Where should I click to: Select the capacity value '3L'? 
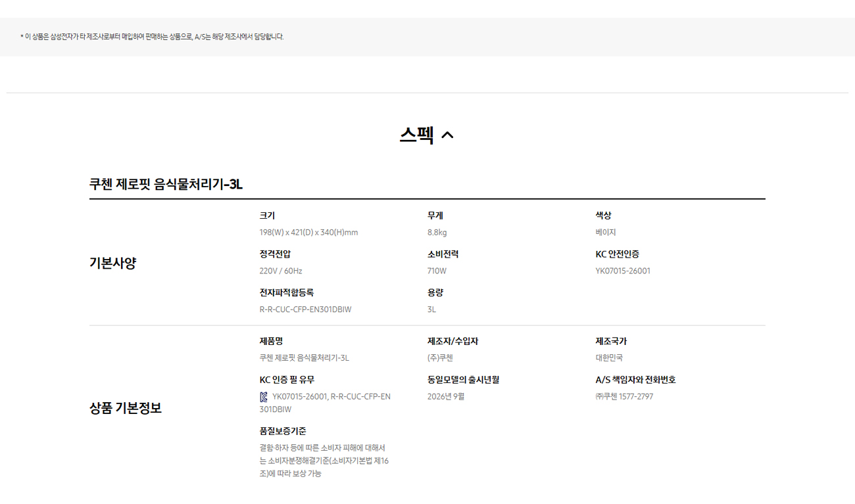(431, 309)
